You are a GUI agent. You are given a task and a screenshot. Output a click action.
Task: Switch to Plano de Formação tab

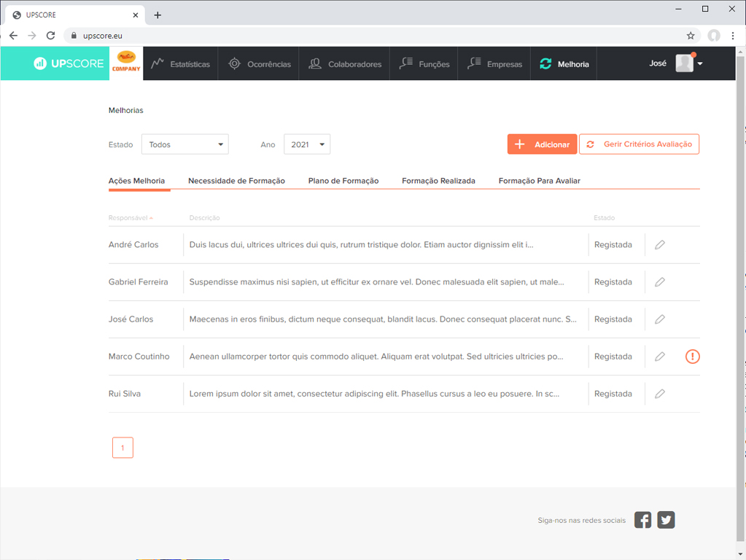click(x=343, y=181)
